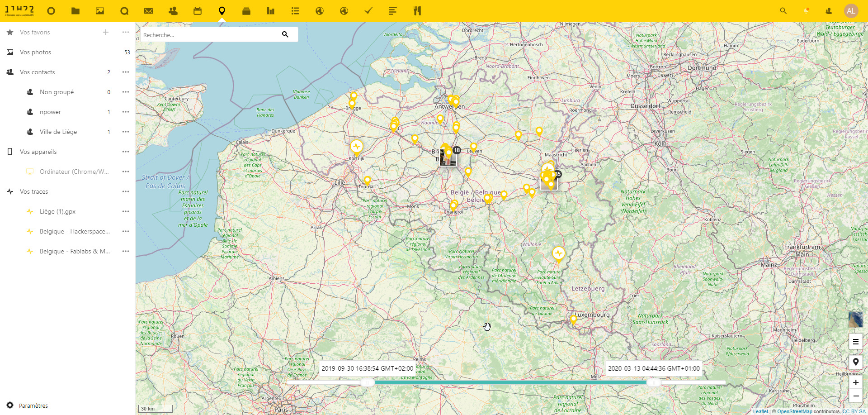Open the Deck app icon
The height and width of the screenshot is (415, 868).
point(246,11)
